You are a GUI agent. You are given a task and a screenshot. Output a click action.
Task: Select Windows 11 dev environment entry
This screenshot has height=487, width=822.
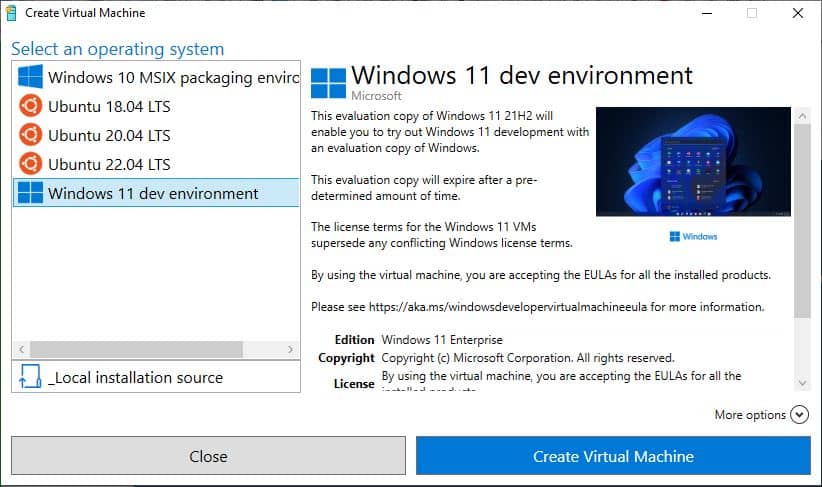[156, 193]
